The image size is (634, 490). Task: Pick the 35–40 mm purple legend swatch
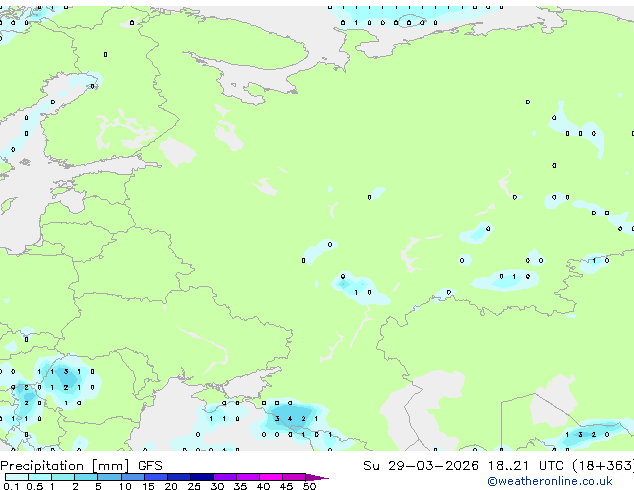click(248, 477)
